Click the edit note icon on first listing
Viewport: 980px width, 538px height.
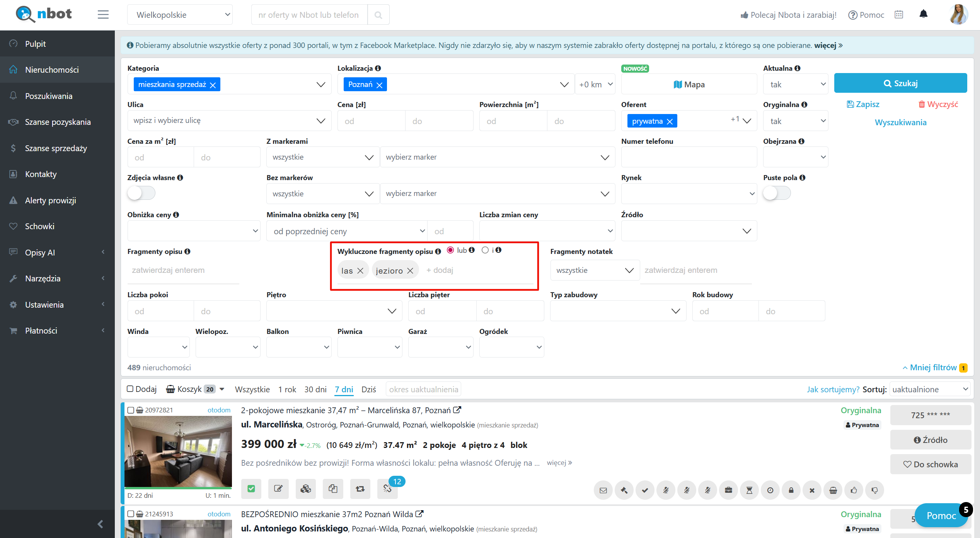(278, 489)
